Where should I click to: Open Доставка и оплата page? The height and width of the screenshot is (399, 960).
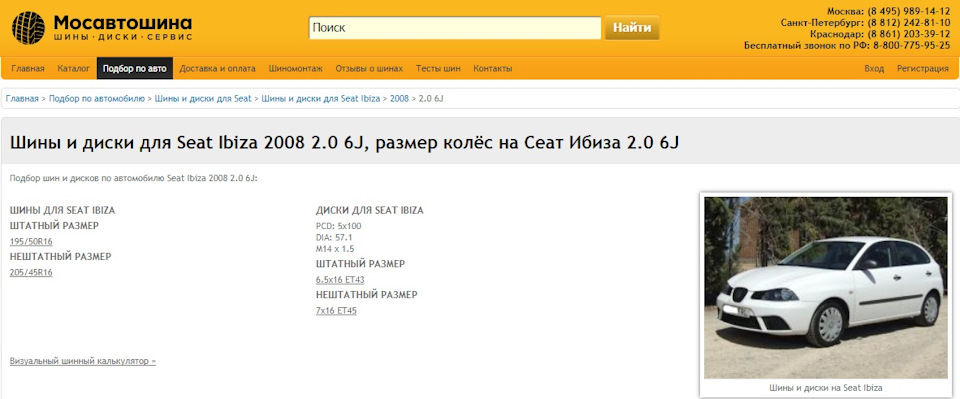[x=217, y=69]
